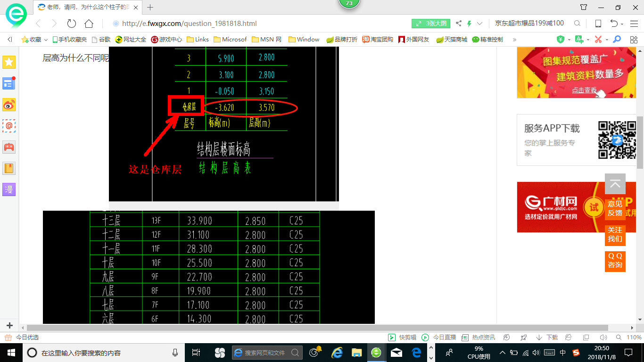Viewport: 644px width, 362px height.
Task: Go to the browser home page icon
Action: tap(89, 24)
